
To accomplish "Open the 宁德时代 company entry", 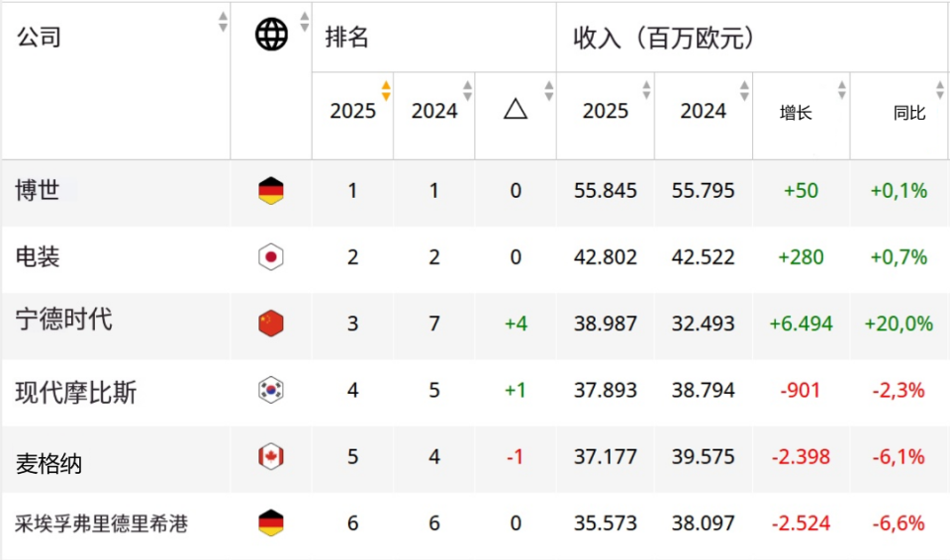I will pyautogui.click(x=63, y=320).
